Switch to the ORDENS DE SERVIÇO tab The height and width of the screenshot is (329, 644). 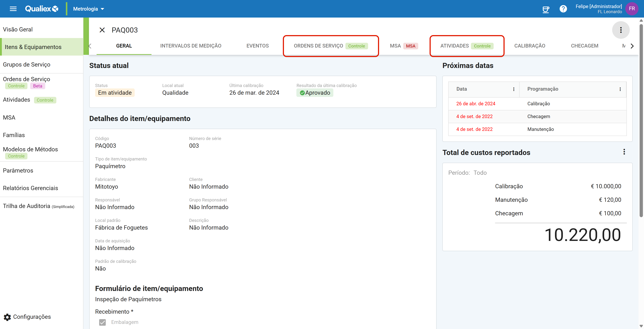click(x=331, y=46)
